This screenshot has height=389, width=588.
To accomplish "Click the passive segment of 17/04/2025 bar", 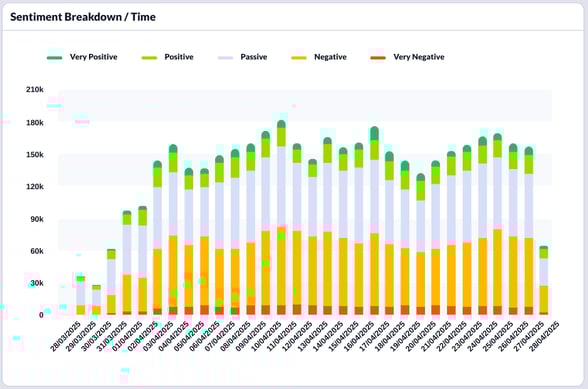I will [374, 197].
